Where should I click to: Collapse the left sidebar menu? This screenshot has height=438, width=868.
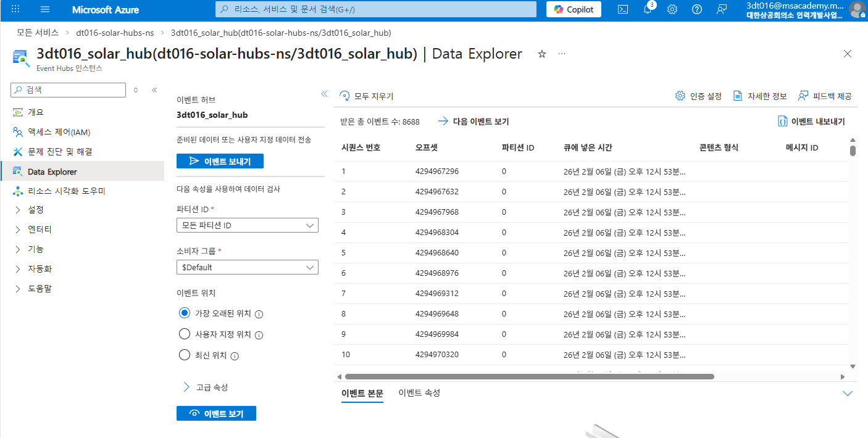154,90
